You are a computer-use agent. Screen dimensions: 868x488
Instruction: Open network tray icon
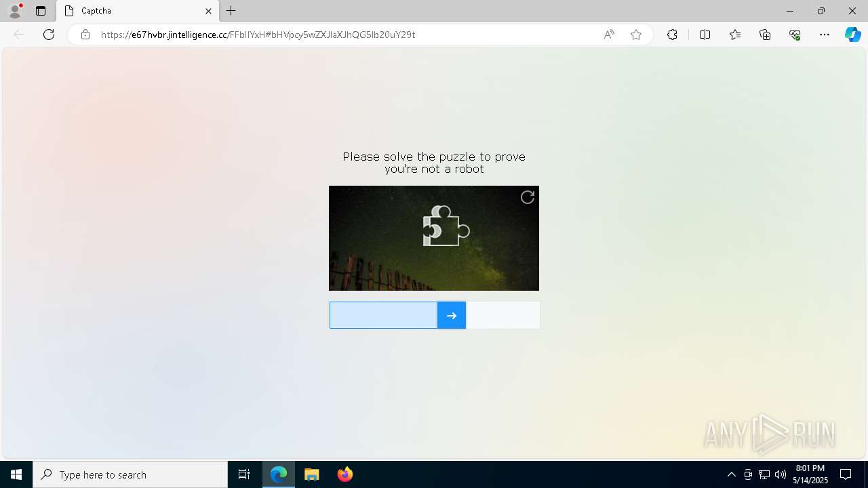tap(764, 474)
